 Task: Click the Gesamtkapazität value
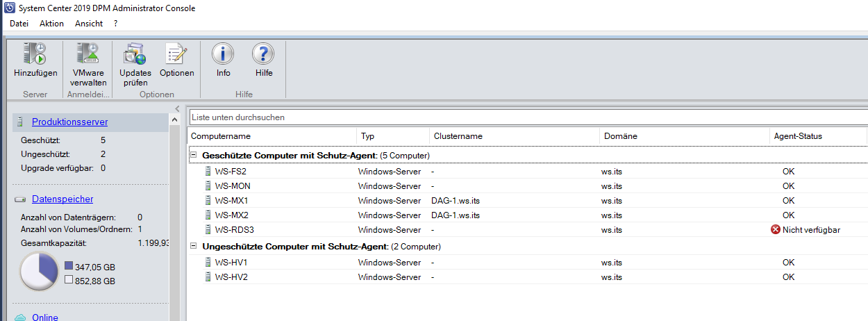coord(153,243)
